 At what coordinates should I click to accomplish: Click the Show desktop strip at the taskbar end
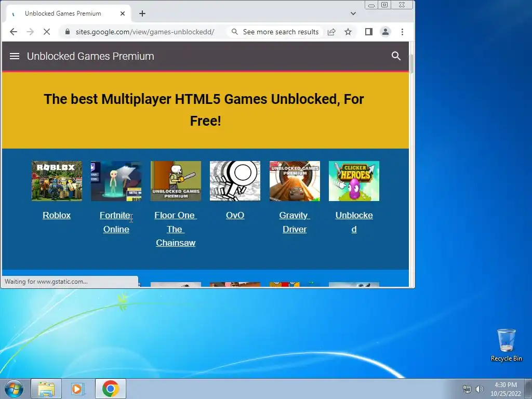click(528, 389)
